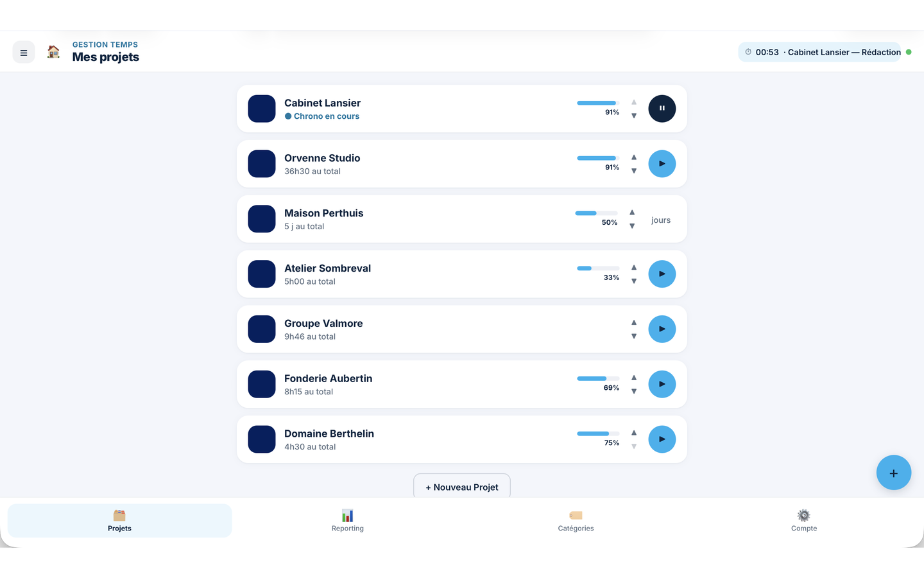Move Groupe Valmore down in list
Screen dimensions: 924x578
pyautogui.click(x=634, y=337)
